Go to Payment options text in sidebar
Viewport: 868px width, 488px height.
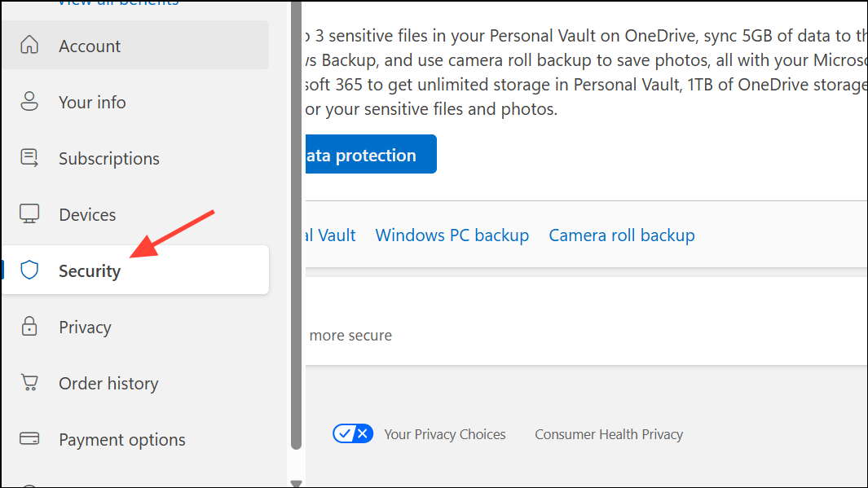coord(122,440)
